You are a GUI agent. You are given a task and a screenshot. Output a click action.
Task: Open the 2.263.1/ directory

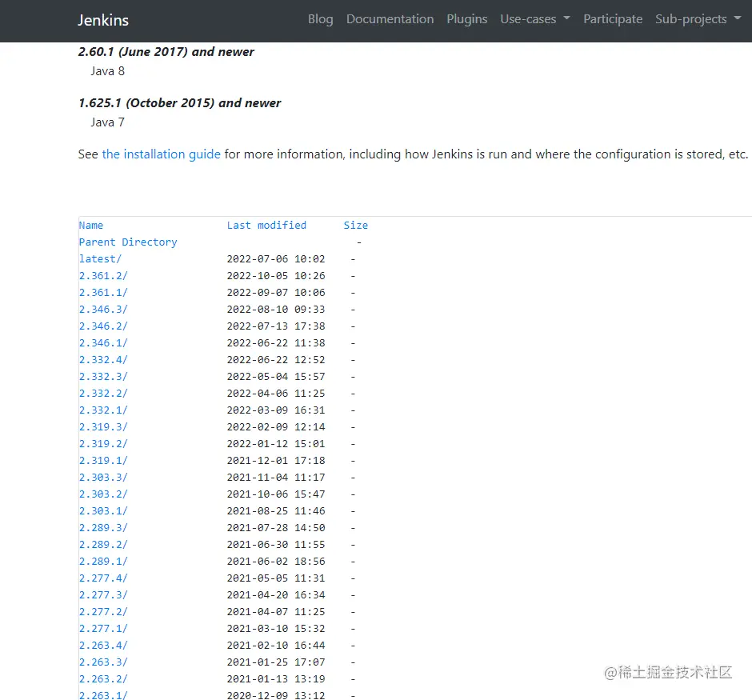click(x=103, y=694)
